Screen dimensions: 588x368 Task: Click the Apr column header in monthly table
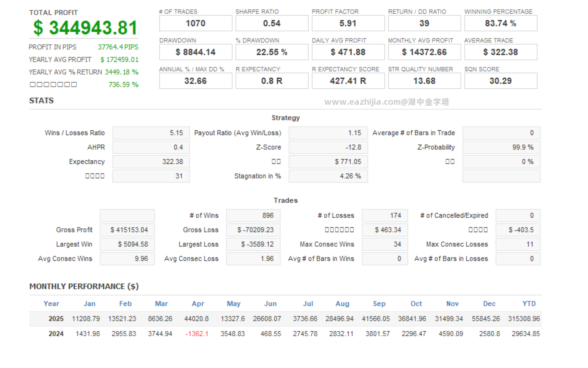tap(198, 304)
